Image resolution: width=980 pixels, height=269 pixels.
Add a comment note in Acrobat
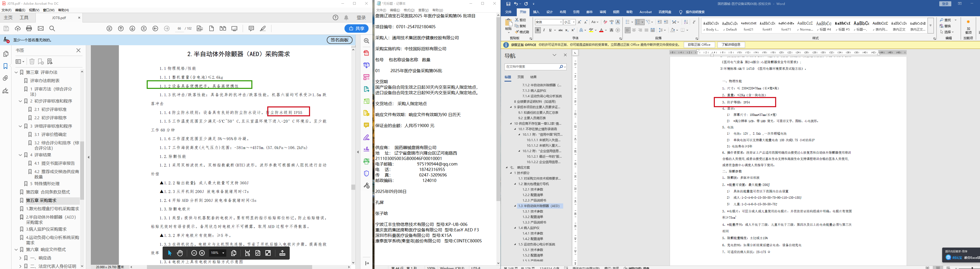click(251, 28)
